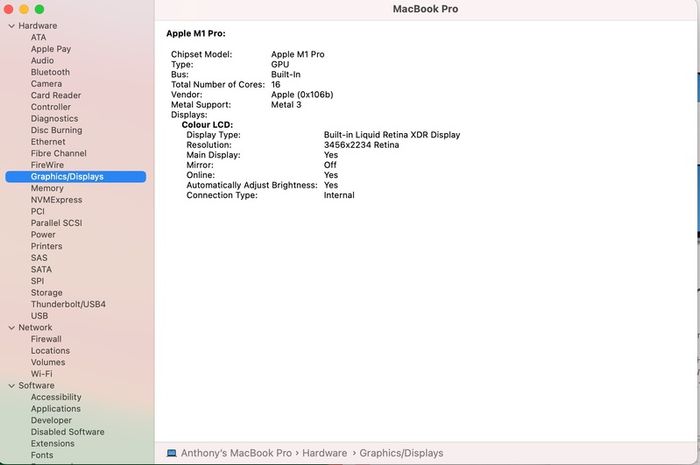Open the Camera hardware section
Screen dimensions: 700x465
click(46, 84)
